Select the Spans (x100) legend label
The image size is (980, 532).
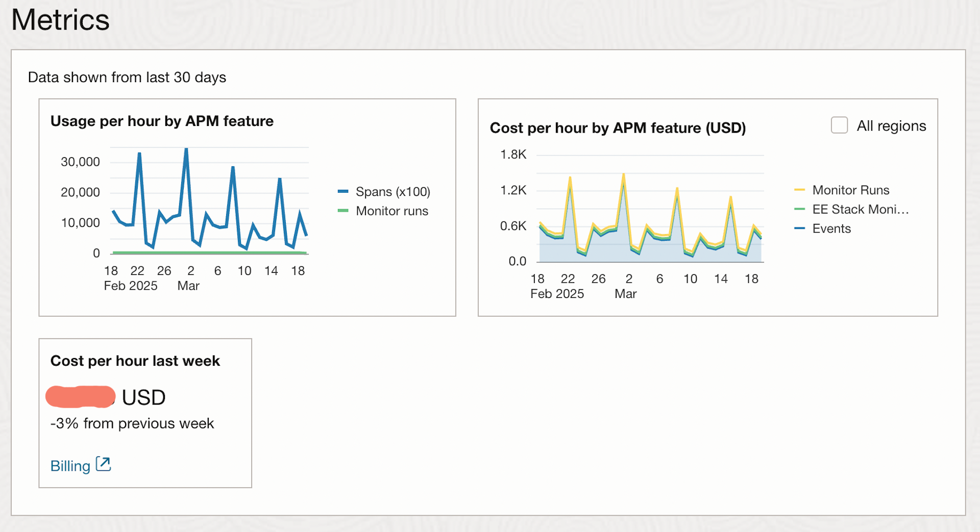[x=393, y=192]
